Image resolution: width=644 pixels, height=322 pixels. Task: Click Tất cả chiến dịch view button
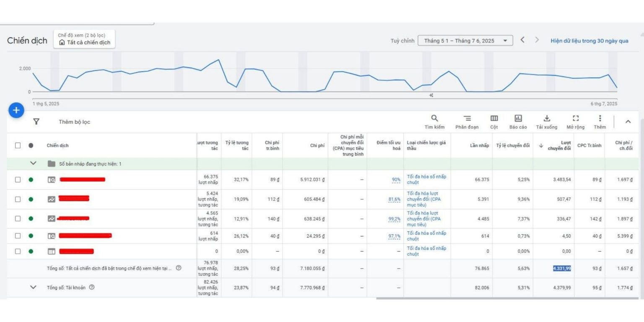[x=84, y=42]
